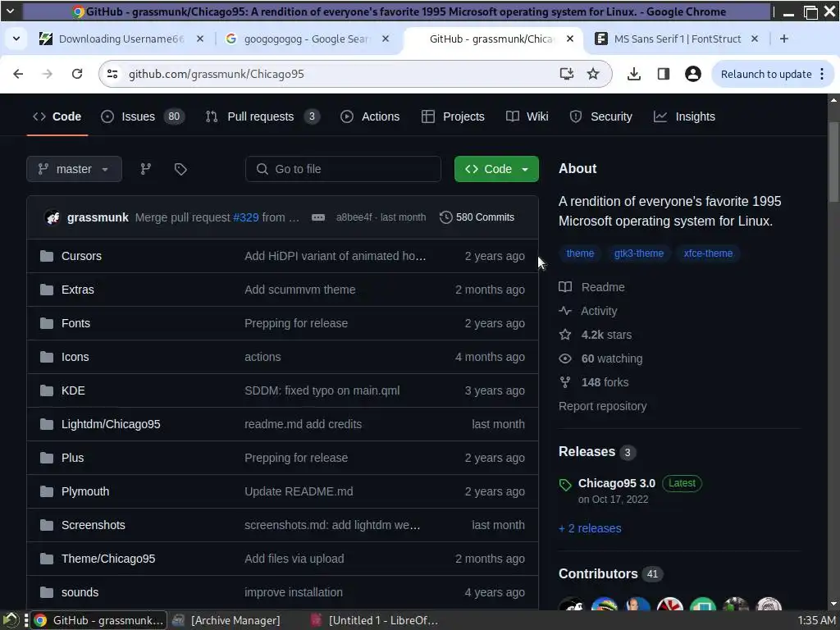Open the sounds folder

[80, 592]
